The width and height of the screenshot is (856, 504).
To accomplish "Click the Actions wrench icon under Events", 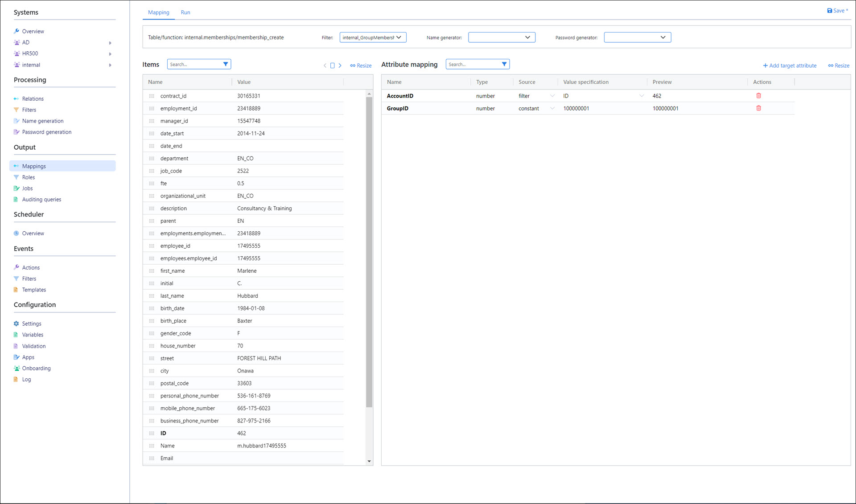I will tap(16, 267).
